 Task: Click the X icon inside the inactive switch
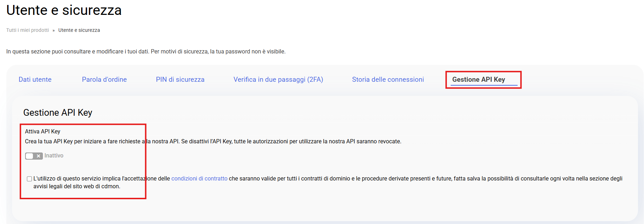tap(39, 156)
